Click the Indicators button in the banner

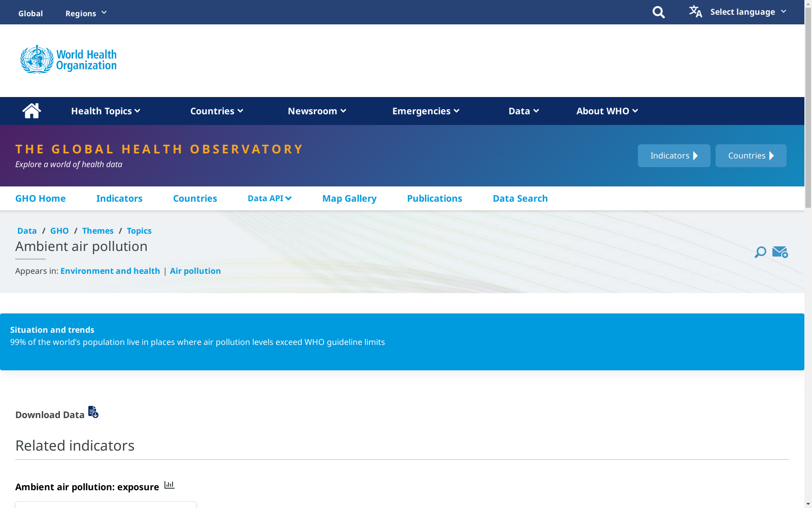pos(674,155)
